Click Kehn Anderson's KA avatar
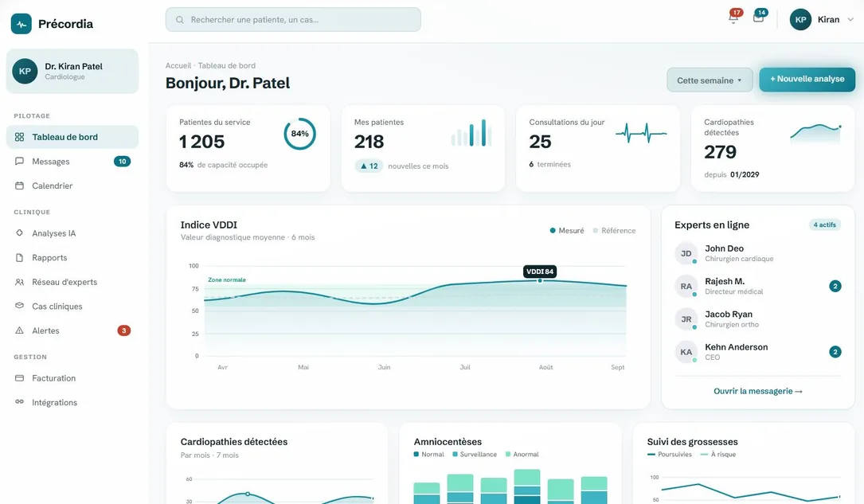Image resolution: width=864 pixels, height=504 pixels. click(x=686, y=352)
